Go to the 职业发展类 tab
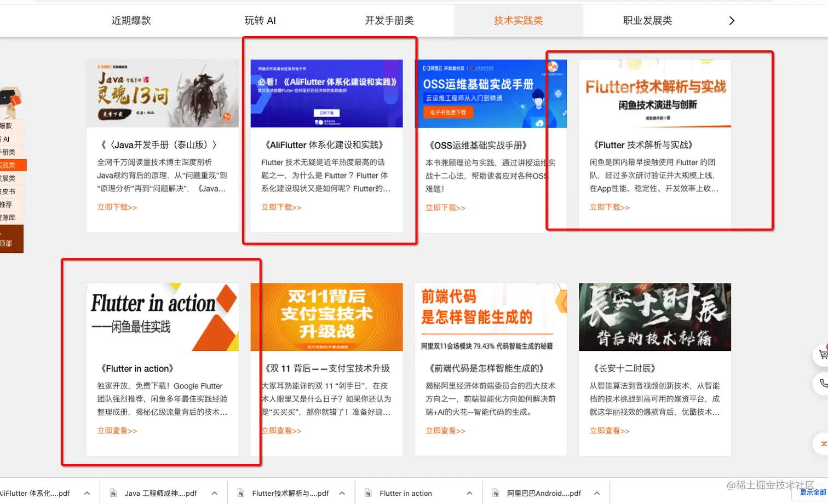 click(648, 21)
